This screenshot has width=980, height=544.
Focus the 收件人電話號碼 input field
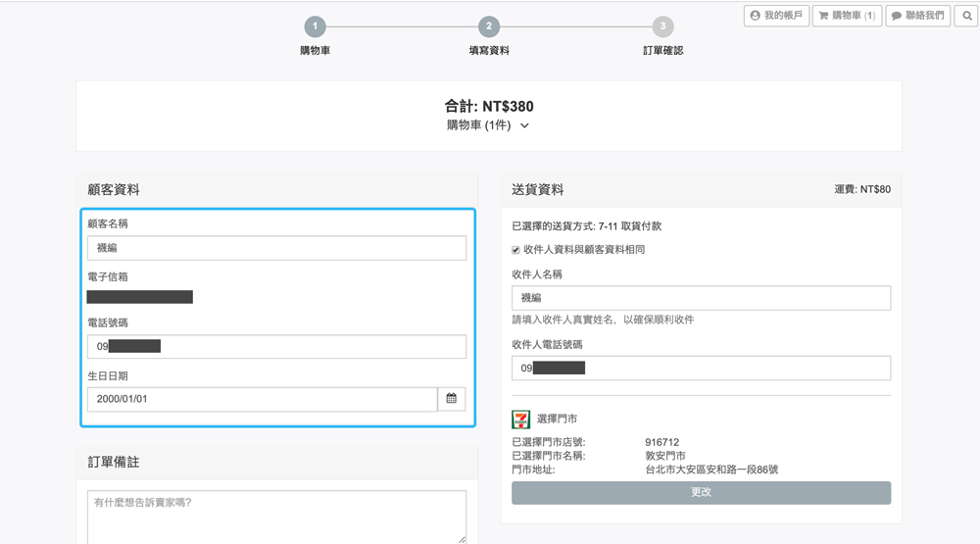(702, 369)
